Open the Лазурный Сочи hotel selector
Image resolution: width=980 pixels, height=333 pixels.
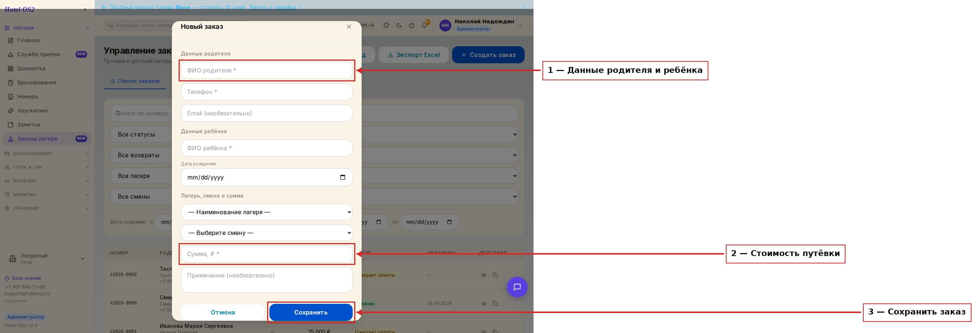pyautogui.click(x=47, y=259)
